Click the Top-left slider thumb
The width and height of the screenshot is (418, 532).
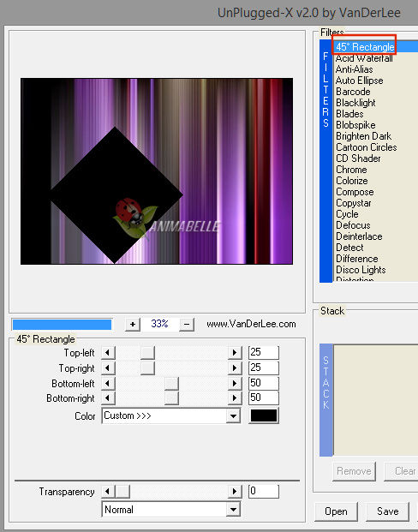pyautogui.click(x=147, y=353)
